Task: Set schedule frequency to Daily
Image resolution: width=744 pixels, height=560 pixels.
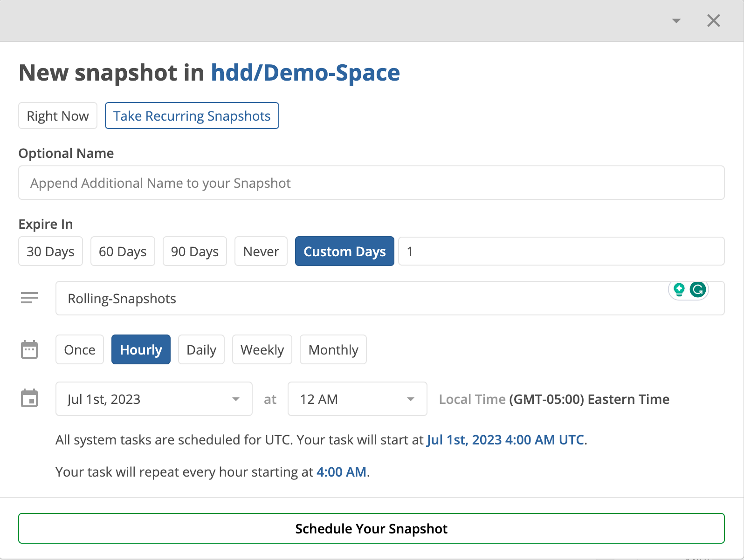Action: pos(201,349)
